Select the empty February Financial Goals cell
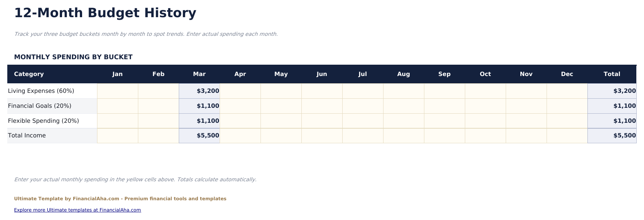 pos(158,106)
